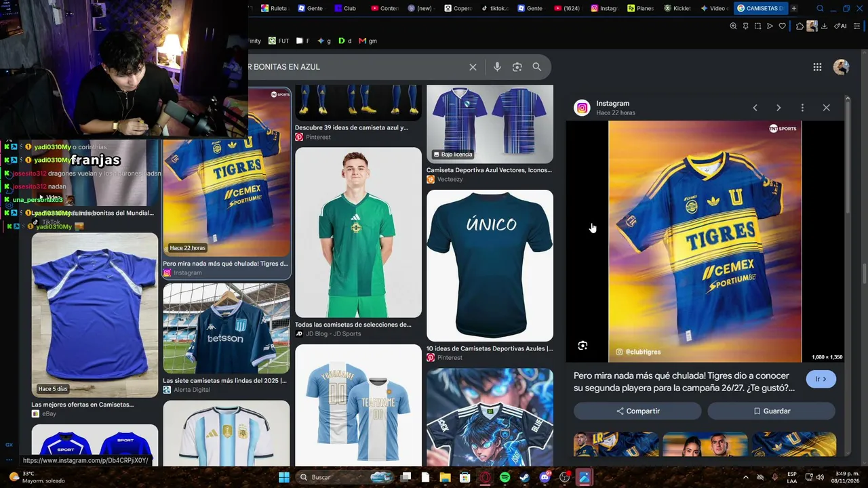Start voice search with the microphone icon

497,67
